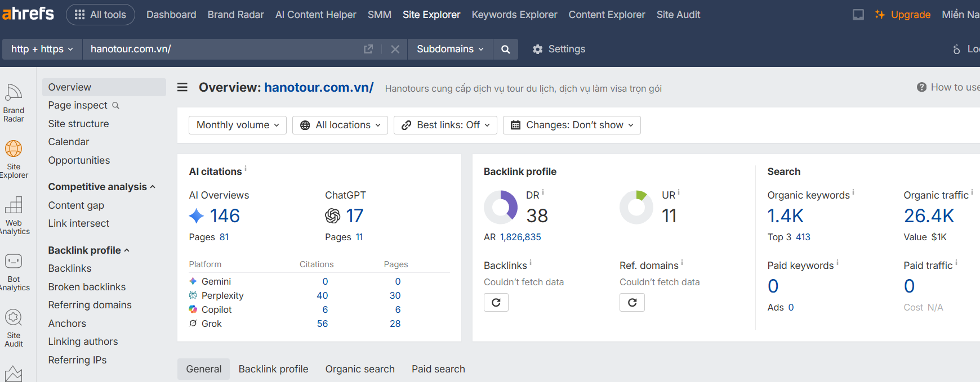
Task: Open Site structure in sidebar
Action: point(78,124)
